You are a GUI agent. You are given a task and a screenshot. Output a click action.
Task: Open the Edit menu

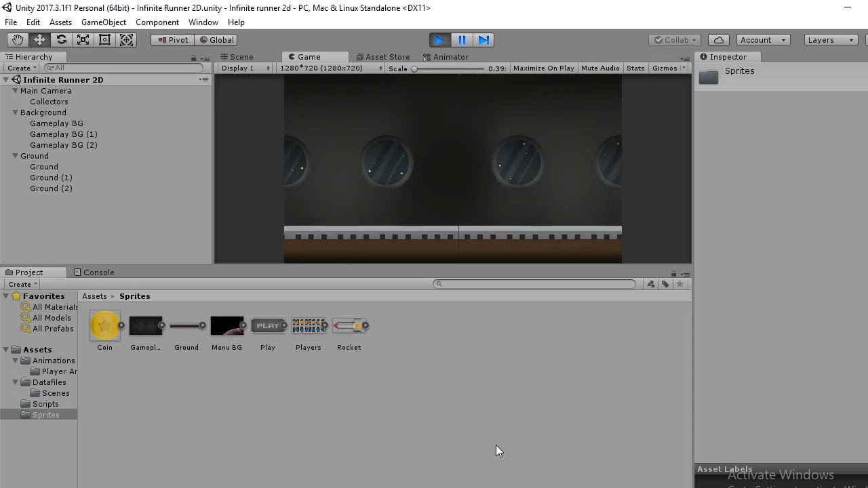(x=33, y=22)
